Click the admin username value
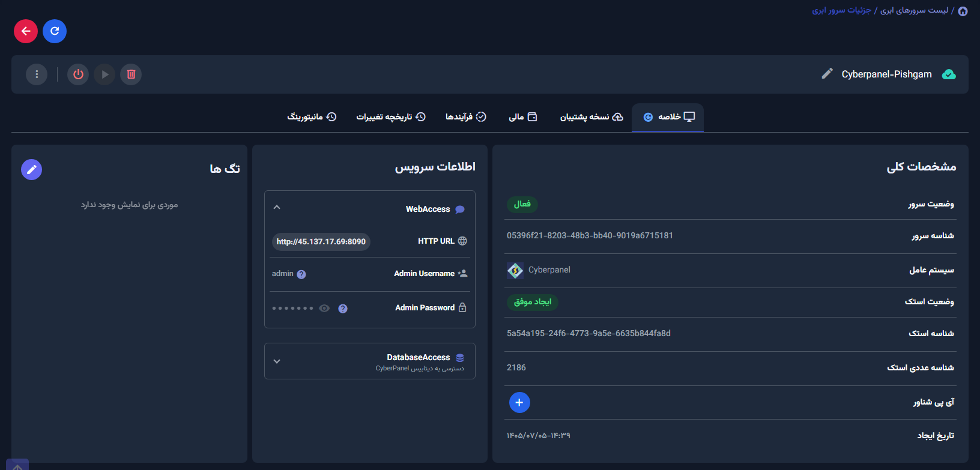Screen dimensions: 980x470 (282, 274)
